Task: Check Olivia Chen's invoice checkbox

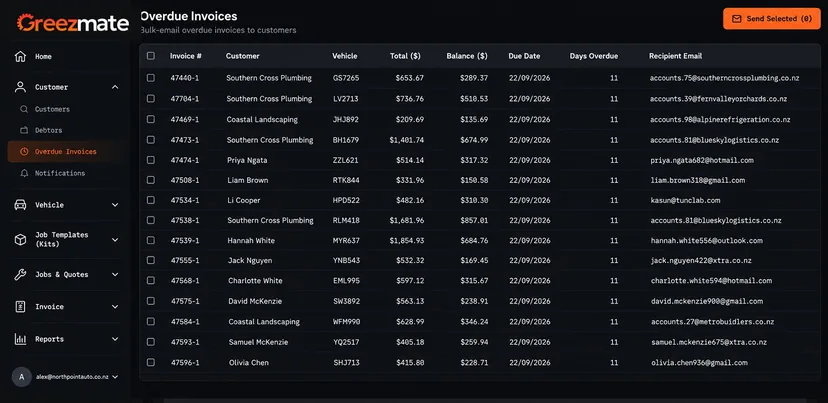Action: [x=151, y=362]
